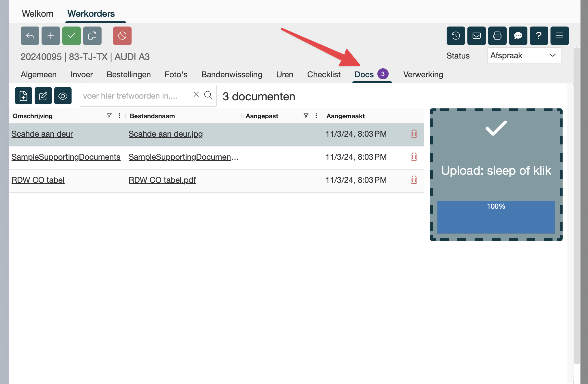Screen dimensions: 588x384
Task: Open the history clock icon
Action: point(456,36)
